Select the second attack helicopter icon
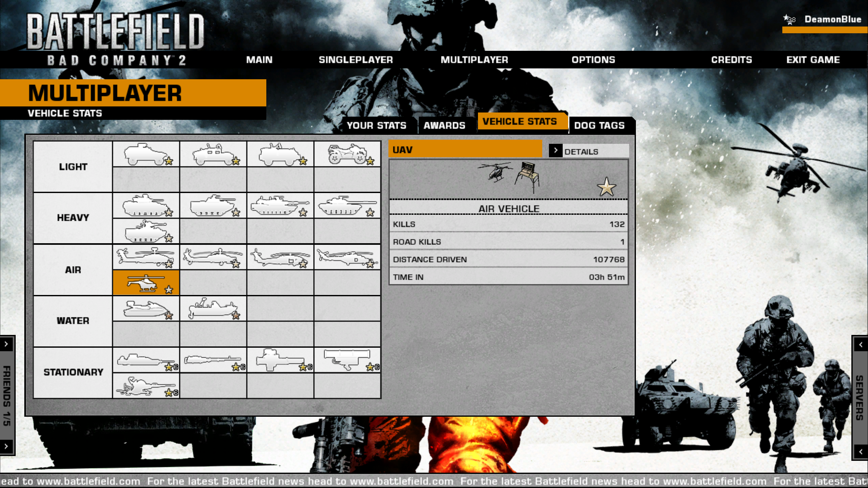The height and width of the screenshot is (488, 868). coord(213,257)
